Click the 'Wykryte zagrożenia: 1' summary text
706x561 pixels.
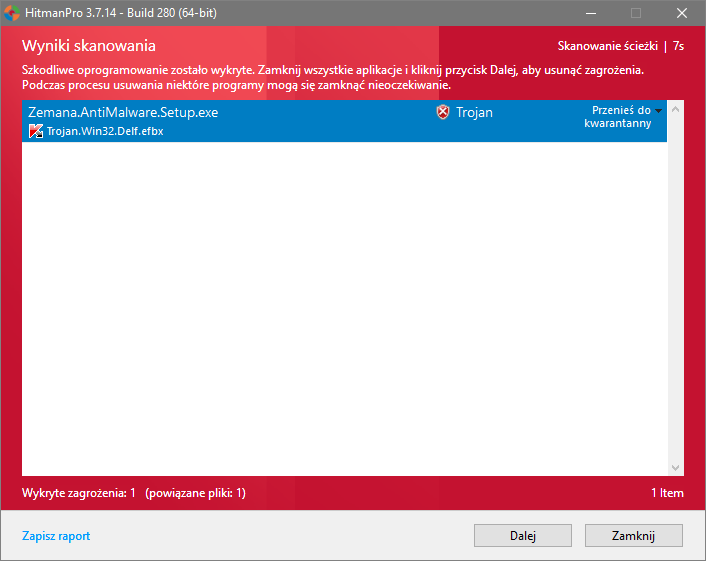tap(79, 493)
